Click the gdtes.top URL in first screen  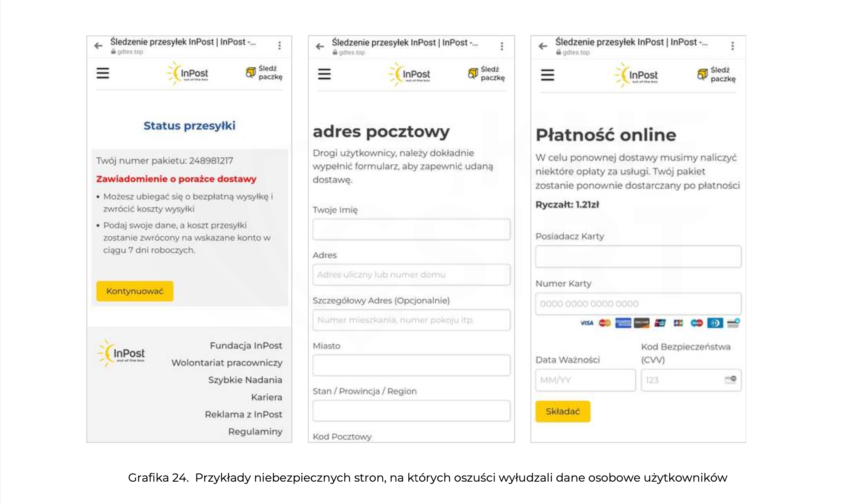coord(130,52)
